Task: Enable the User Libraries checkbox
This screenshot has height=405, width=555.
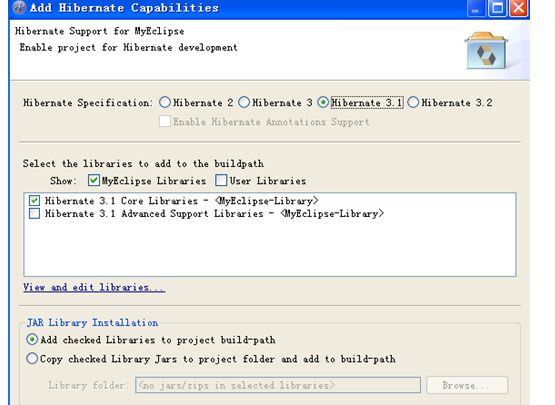Action: point(221,181)
